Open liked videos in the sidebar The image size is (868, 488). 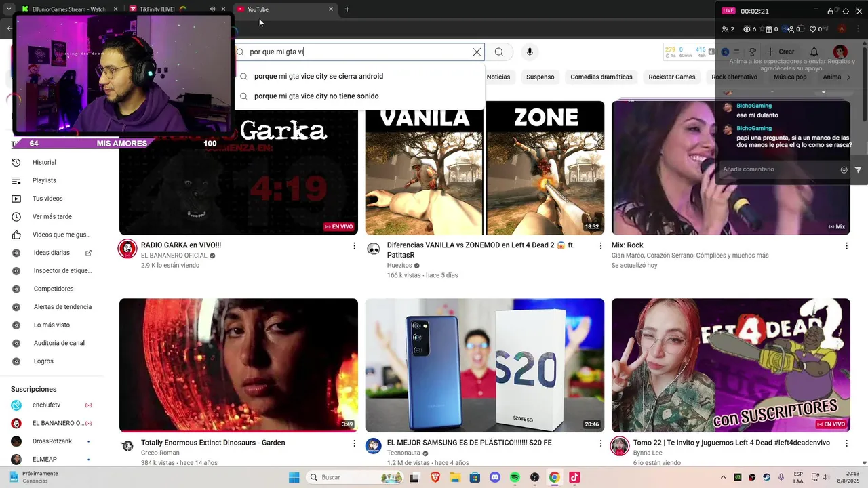pos(51,235)
